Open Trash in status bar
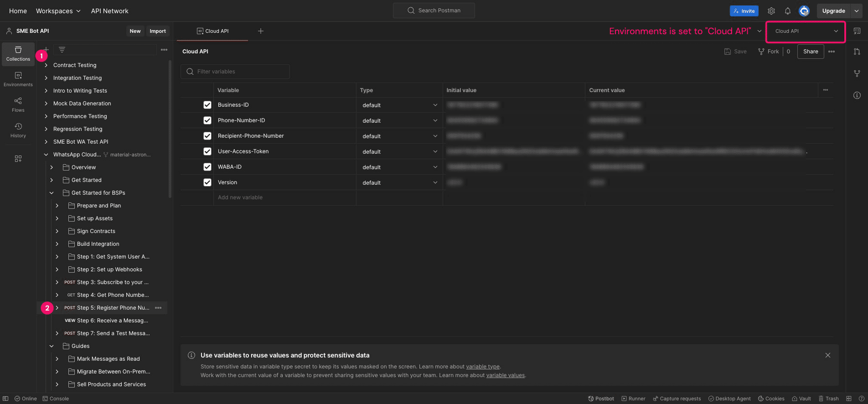This screenshot has height=404, width=868. [828, 399]
